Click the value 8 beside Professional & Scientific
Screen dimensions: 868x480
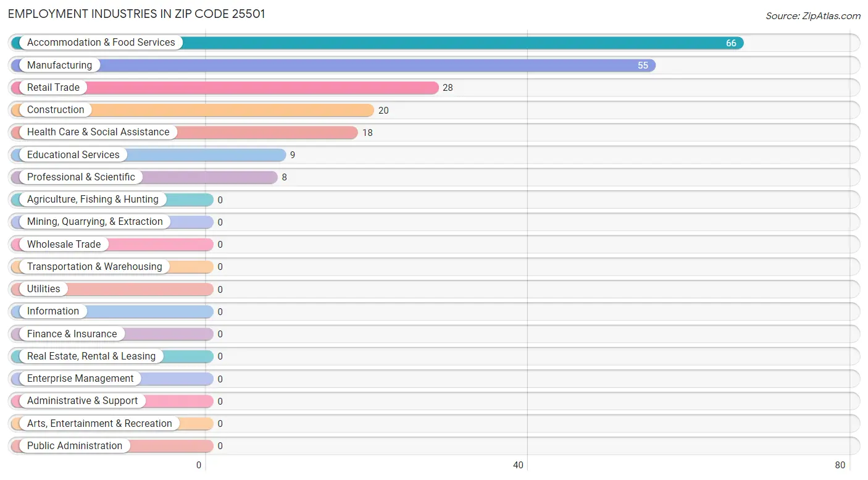point(285,177)
